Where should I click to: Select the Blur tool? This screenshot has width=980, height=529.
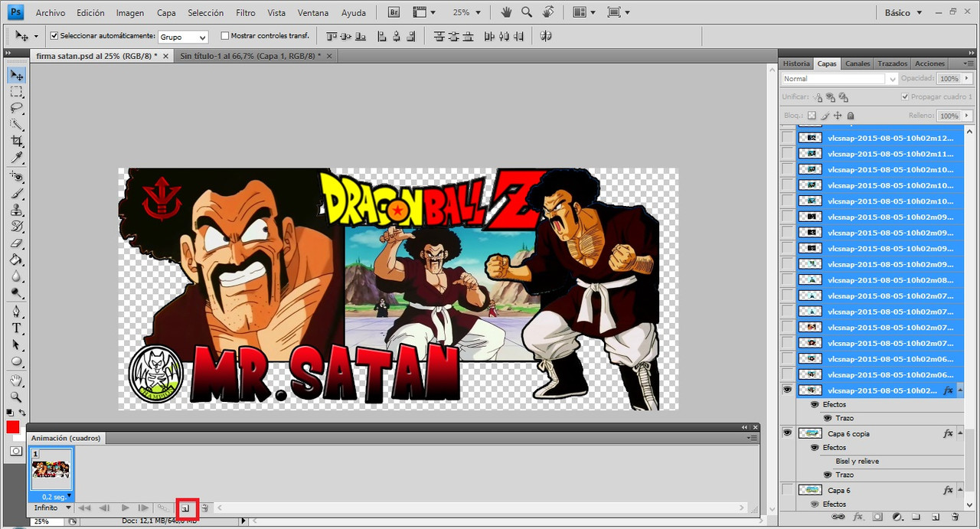point(16,276)
